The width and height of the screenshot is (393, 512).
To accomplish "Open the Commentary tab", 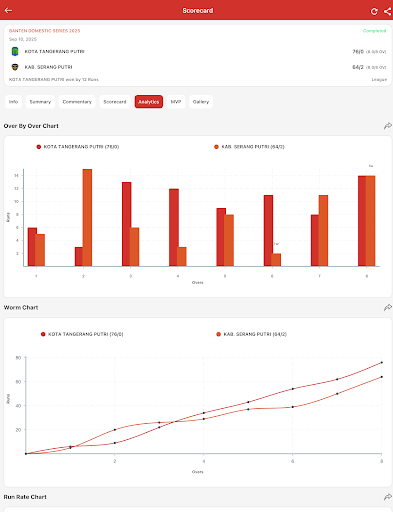I will [x=77, y=102].
